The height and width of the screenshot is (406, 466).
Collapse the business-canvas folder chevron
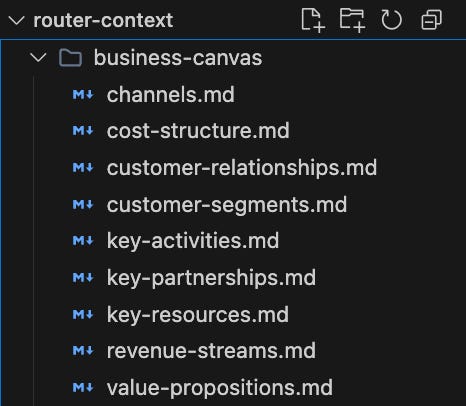(38, 58)
